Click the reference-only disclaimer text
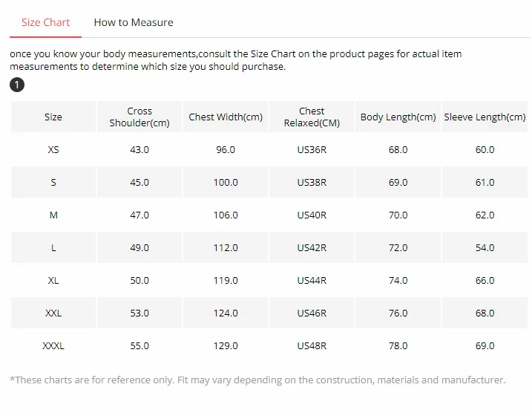Image resolution: width=532 pixels, height=416 pixels. point(257,380)
